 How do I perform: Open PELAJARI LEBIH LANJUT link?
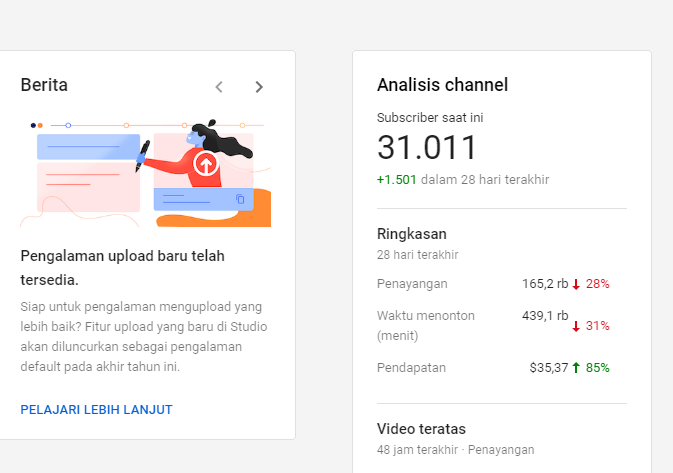(x=97, y=409)
